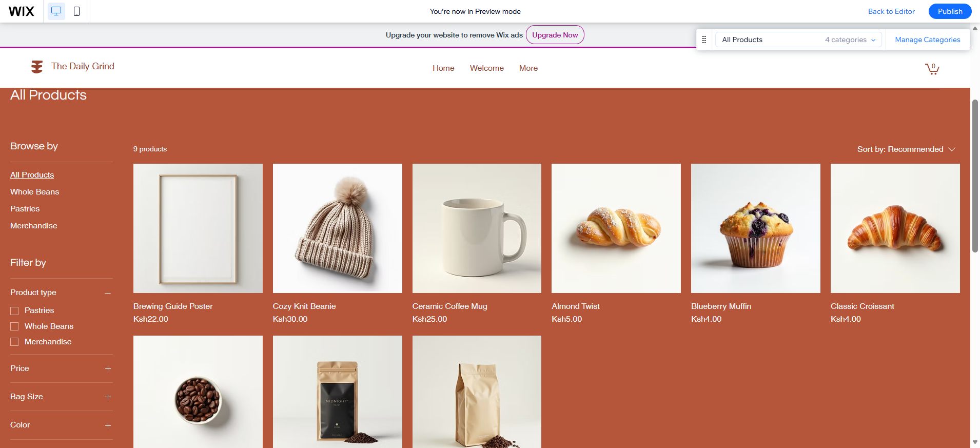The image size is (980, 448).
Task: Click the Ceramic Coffee Mug title
Action: point(449,306)
